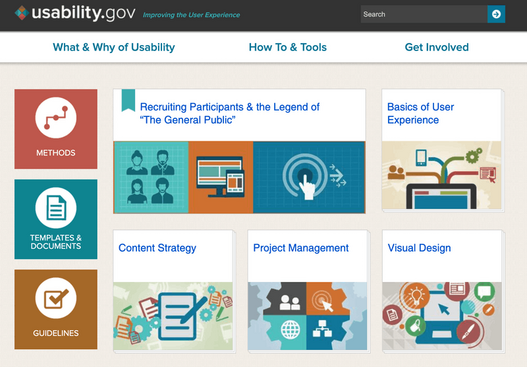Open the Basics of User Experience link
Screen dimensions: 527x367
tap(420, 113)
